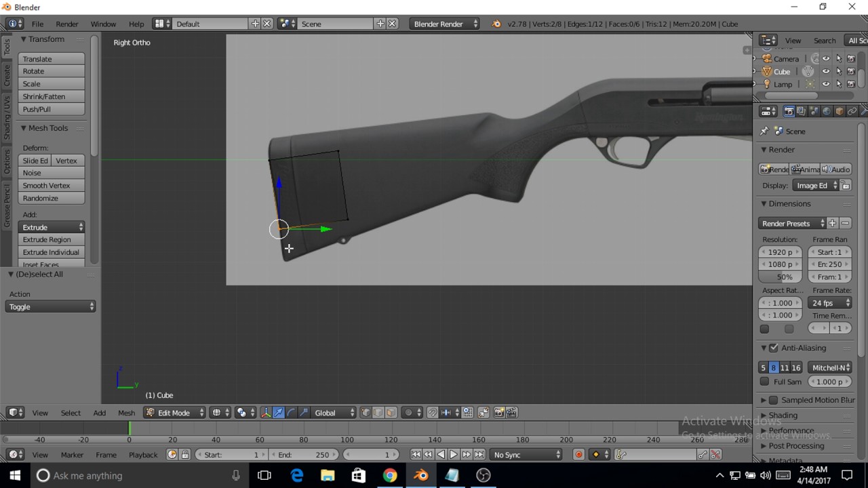Open the Global orientation dropdown

[332, 413]
